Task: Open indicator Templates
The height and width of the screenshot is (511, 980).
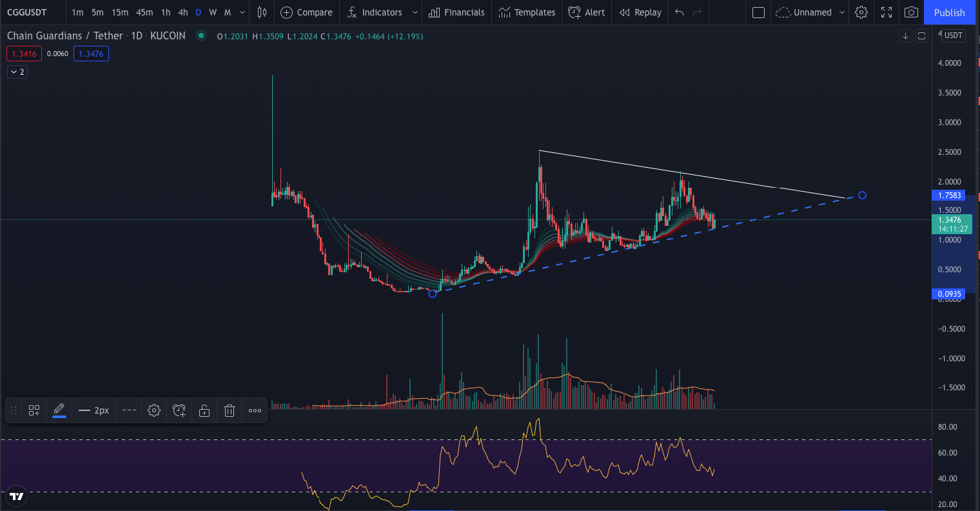Action: [527, 12]
